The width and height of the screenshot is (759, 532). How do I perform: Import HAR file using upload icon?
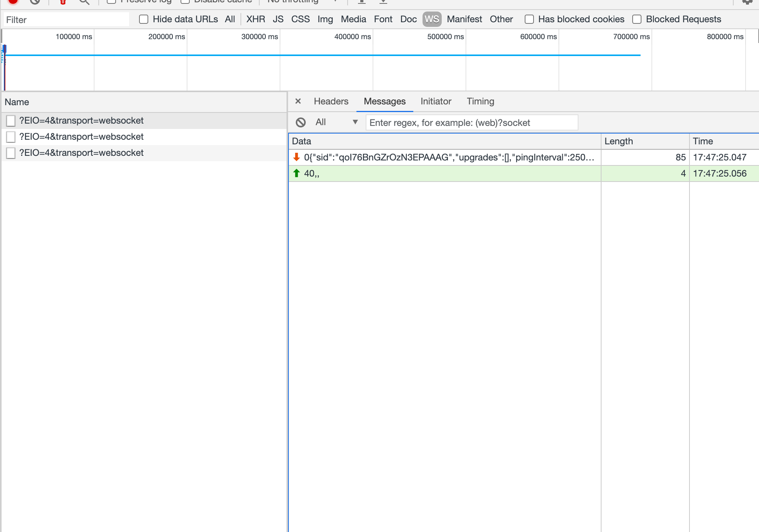click(x=361, y=2)
